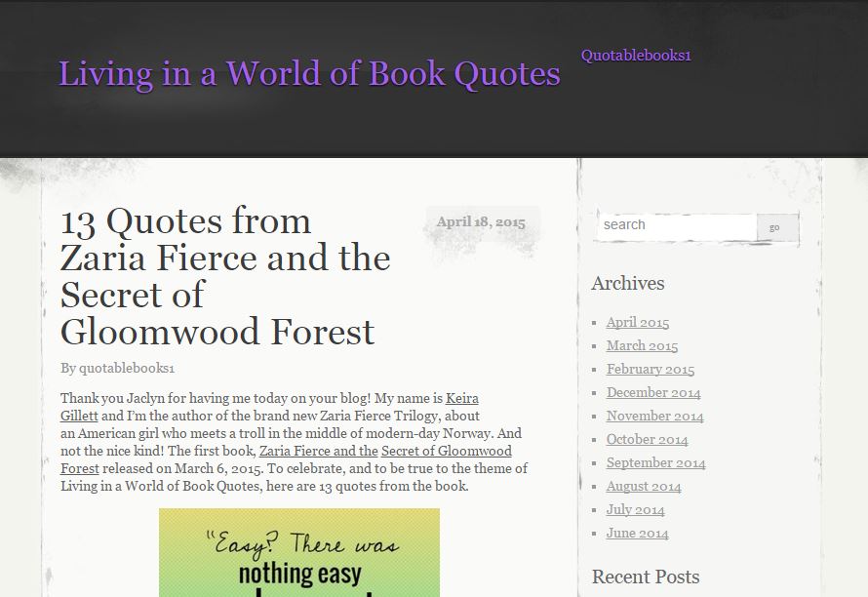This screenshot has width=868, height=597.
Task: Go to the February 2015 archive
Action: coord(651,370)
